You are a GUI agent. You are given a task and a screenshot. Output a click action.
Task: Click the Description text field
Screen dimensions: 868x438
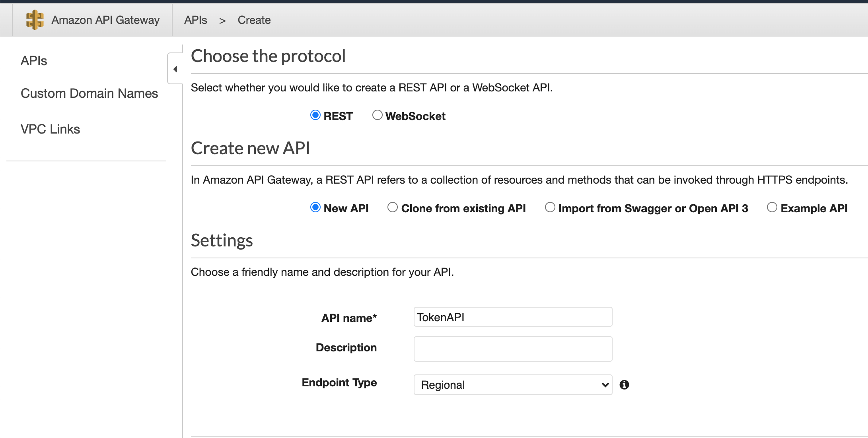pos(512,349)
